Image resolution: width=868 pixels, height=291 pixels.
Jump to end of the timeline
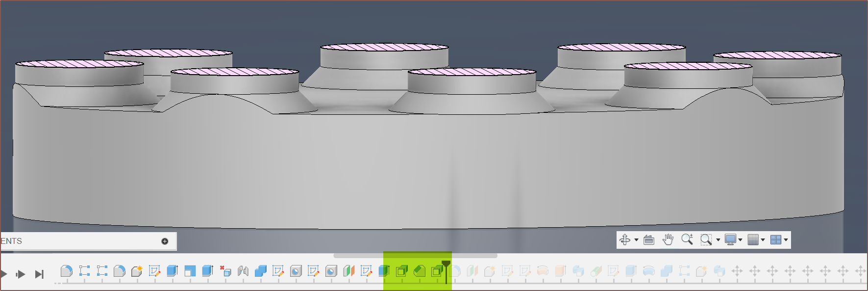(39, 274)
